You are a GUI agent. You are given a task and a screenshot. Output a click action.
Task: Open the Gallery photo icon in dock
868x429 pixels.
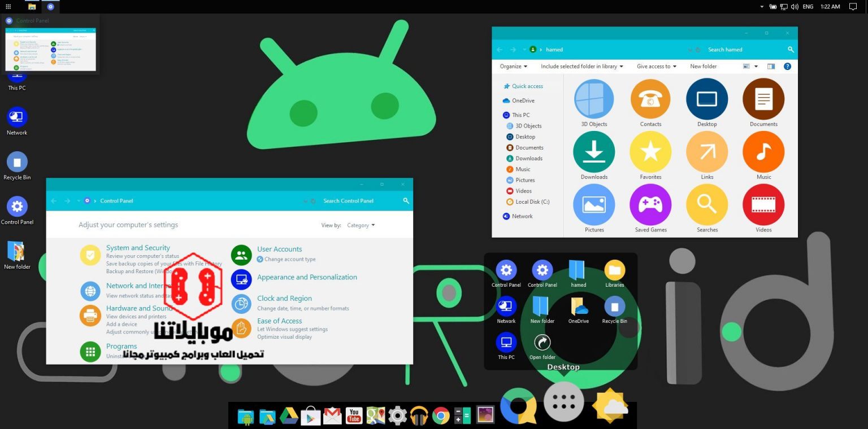(485, 415)
